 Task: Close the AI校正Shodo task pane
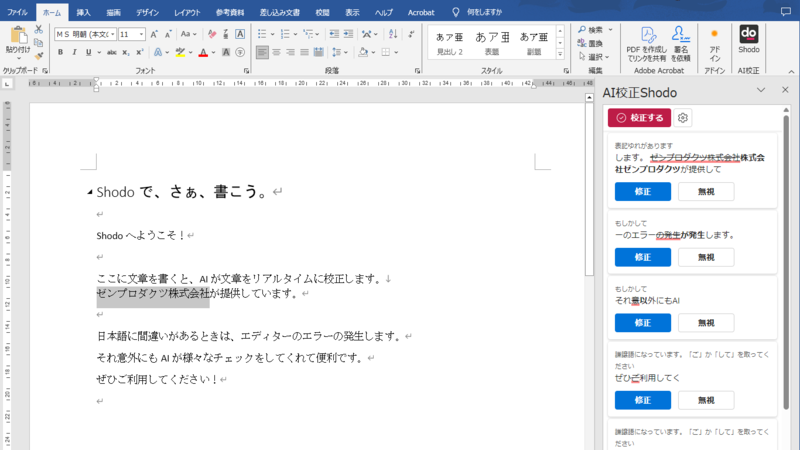click(785, 90)
